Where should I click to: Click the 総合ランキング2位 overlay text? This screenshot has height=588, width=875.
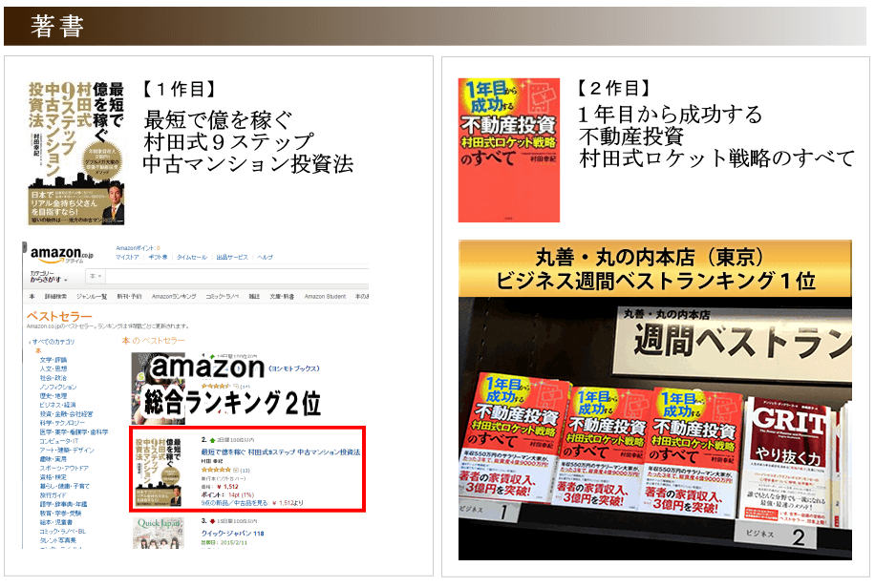(232, 402)
